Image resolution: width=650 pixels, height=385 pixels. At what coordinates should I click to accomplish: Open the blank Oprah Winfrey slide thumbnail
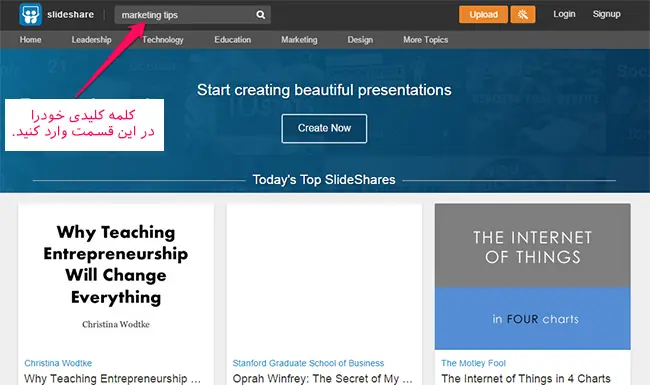[x=324, y=277]
